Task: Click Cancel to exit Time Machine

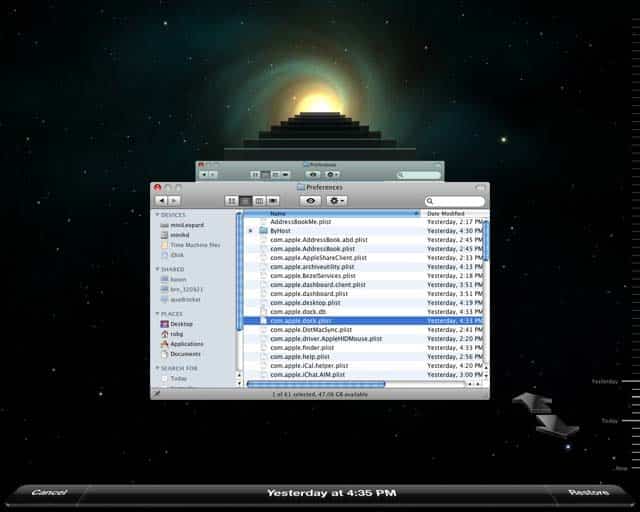Action: [x=49, y=492]
